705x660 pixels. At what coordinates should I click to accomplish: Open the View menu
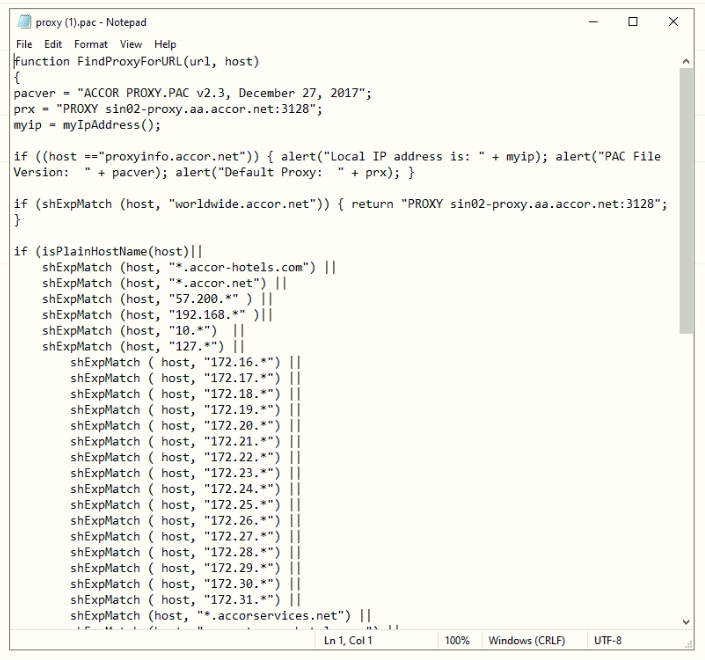coord(131,44)
